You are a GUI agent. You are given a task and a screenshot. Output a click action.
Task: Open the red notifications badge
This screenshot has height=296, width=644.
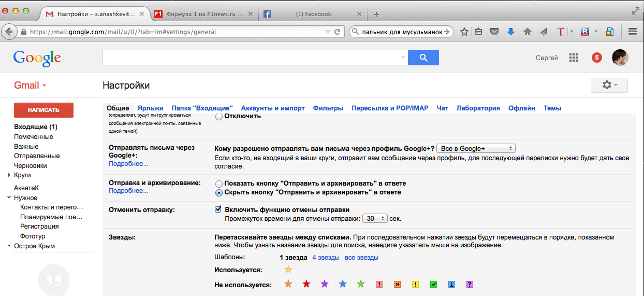(596, 58)
